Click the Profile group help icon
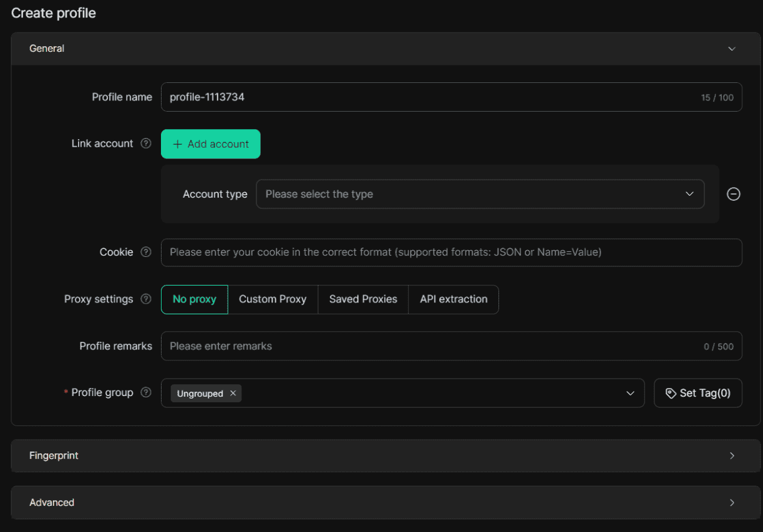Viewport: 763px width, 532px height. coord(146,392)
